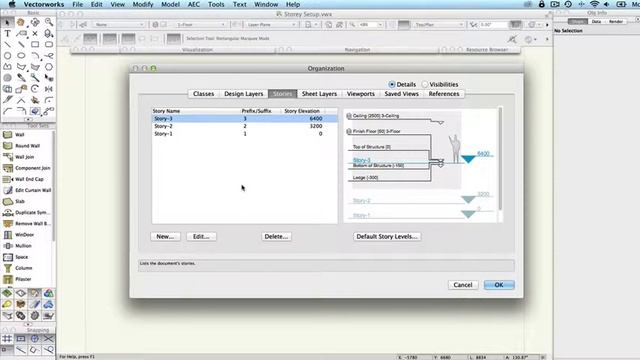The height and width of the screenshot is (360, 640).
Task: Click the New... story button
Action: pos(165,236)
